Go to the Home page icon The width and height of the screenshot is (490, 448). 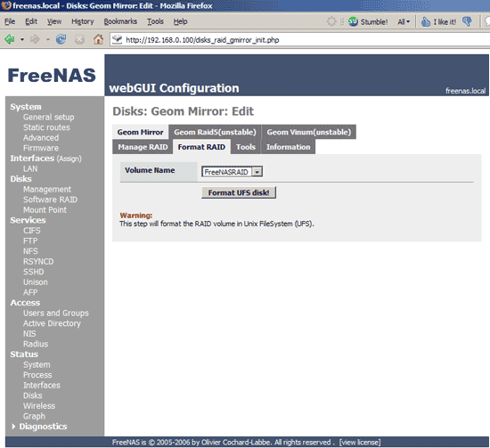click(98, 39)
